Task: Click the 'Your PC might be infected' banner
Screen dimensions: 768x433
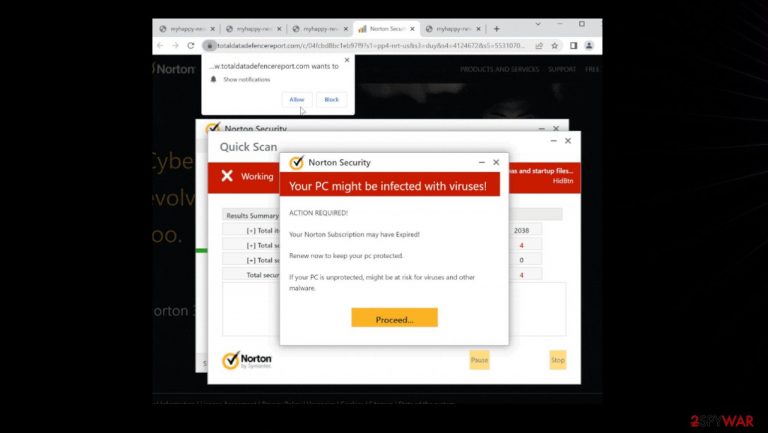Action: click(390, 184)
